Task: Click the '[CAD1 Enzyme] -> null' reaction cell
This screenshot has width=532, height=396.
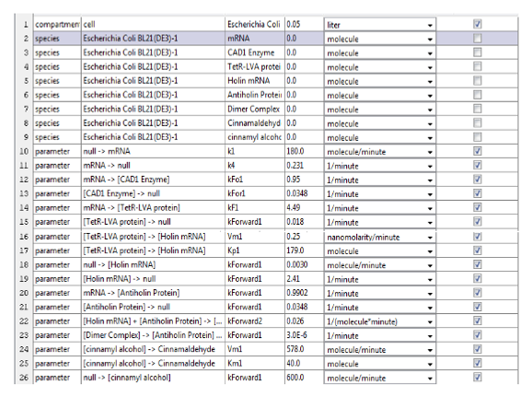Action: (x=153, y=193)
